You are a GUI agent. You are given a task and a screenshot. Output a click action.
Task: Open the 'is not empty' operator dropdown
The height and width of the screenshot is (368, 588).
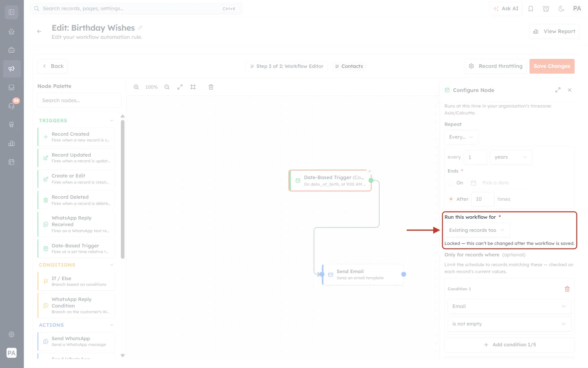[x=509, y=324]
